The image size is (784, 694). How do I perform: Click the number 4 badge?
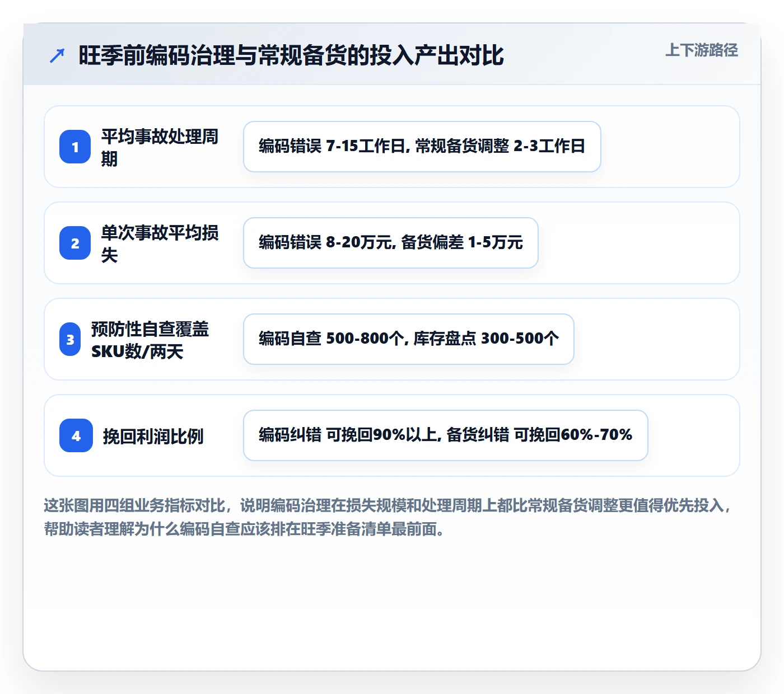[76, 435]
